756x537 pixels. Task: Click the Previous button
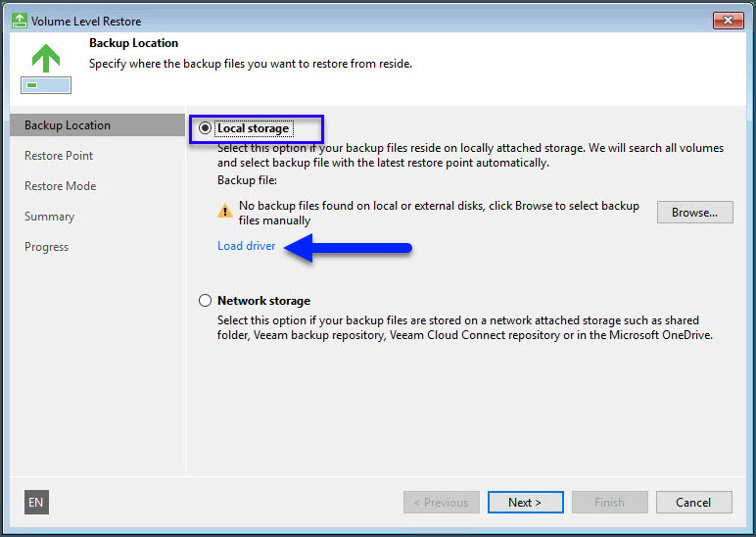[441, 503]
